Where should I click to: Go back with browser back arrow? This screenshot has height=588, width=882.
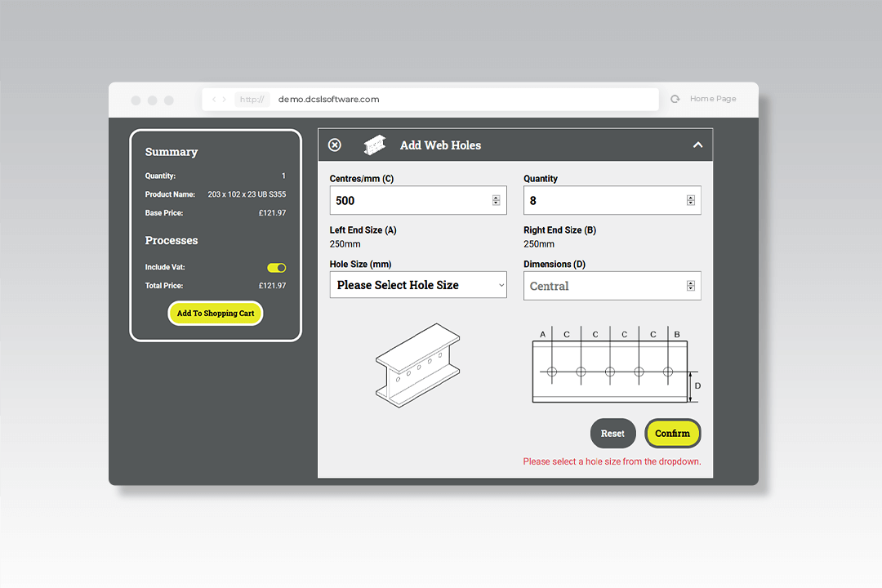(214, 100)
